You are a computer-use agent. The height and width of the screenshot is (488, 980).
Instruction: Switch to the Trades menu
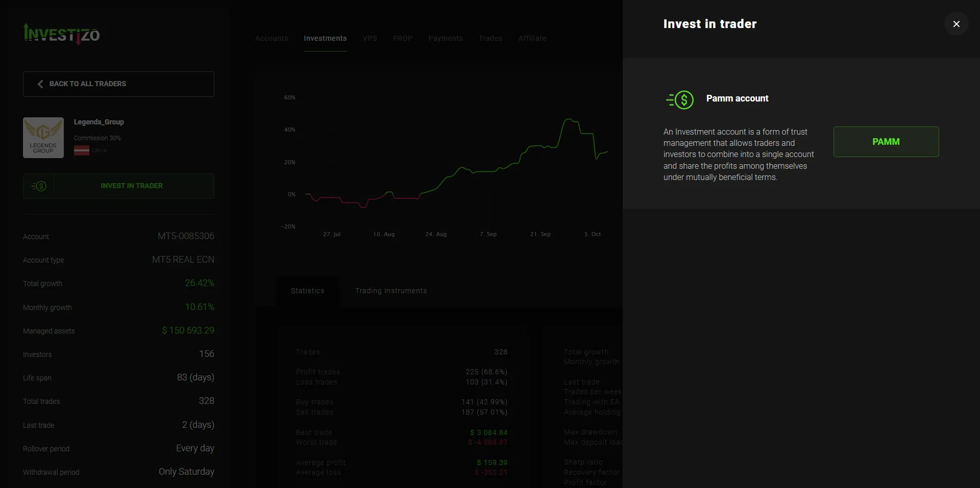pos(491,38)
